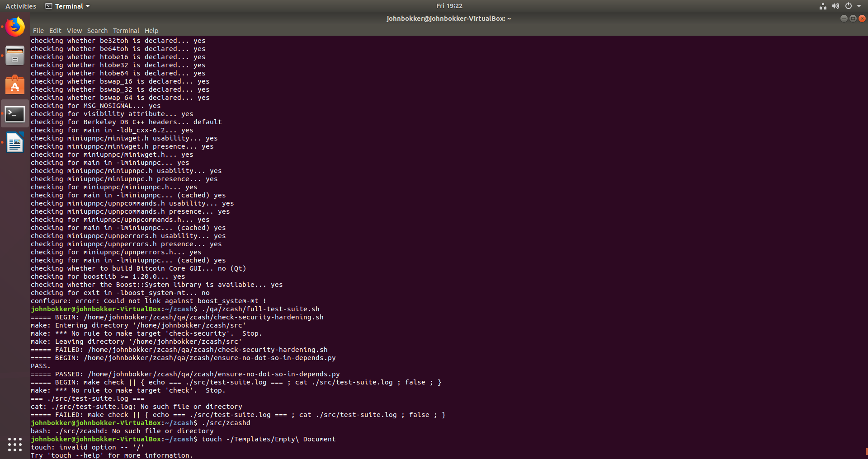Click the terminal scrollbar handle at the bottom right
This screenshot has width=868, height=459.
pos(866,452)
